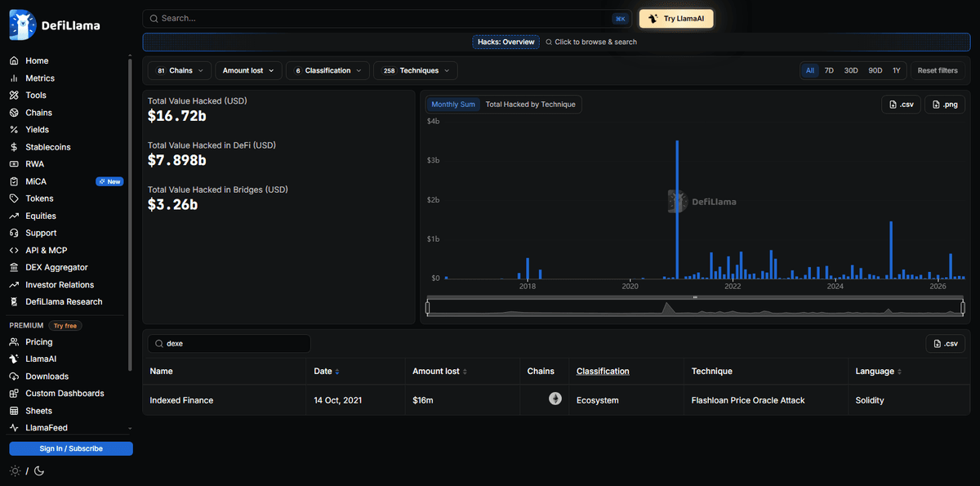Show the Monthly Sum chart view
Image resolution: width=980 pixels, height=486 pixels.
[453, 105]
